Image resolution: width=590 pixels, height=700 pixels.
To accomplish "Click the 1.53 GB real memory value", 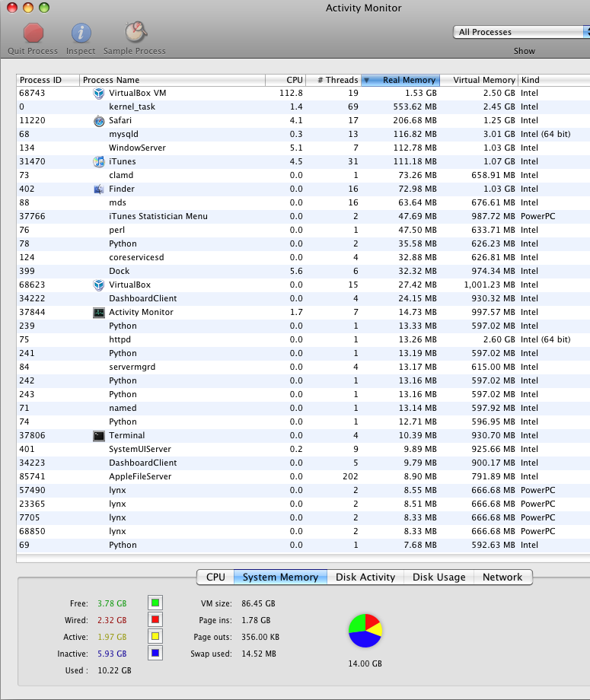I will tap(421, 94).
